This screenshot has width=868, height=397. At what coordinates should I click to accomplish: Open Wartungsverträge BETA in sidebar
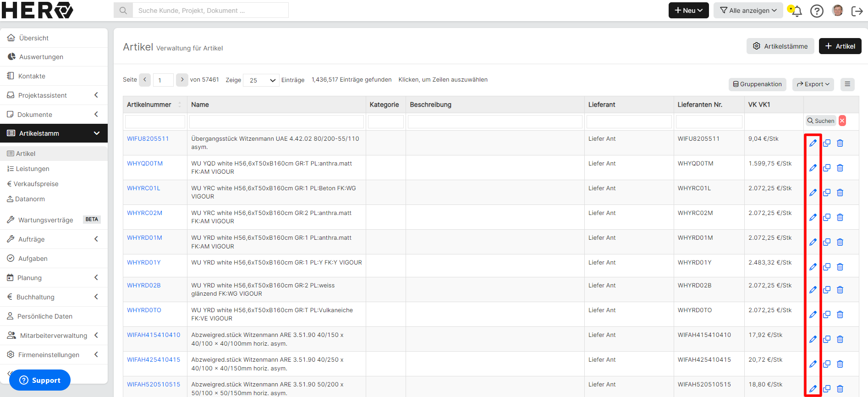tap(54, 220)
